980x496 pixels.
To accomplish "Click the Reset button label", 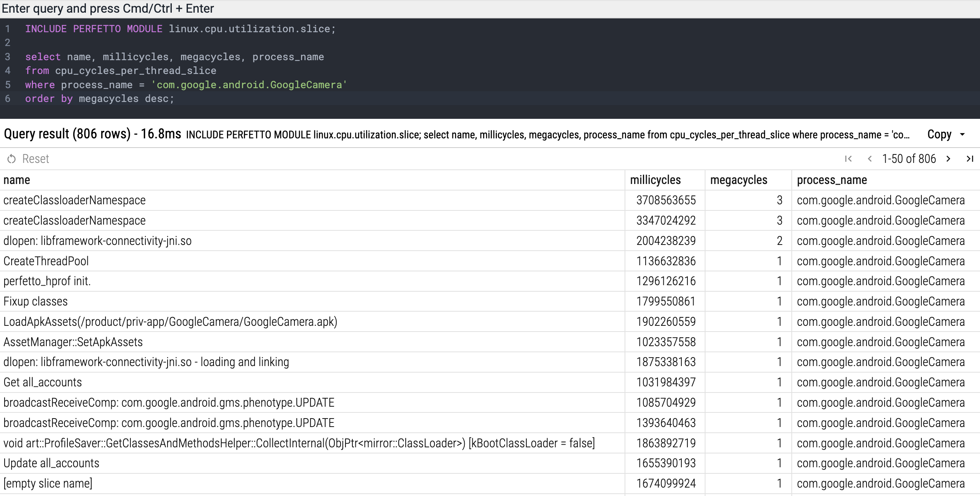I will pyautogui.click(x=36, y=159).
